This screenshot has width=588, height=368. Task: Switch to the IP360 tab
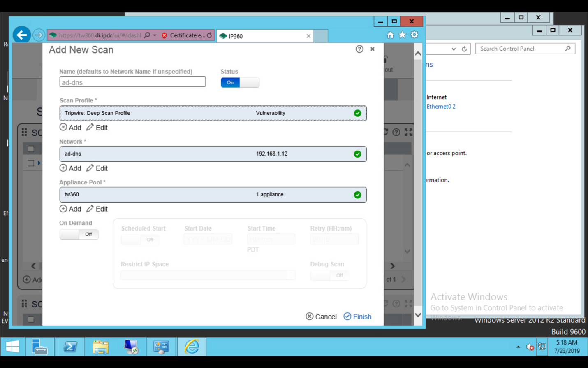click(264, 36)
